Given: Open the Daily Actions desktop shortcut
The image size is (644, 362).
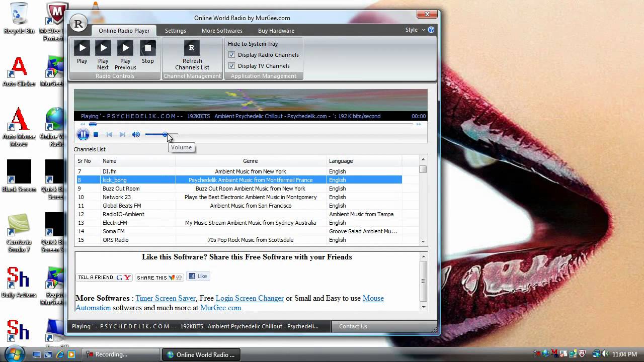Looking at the screenshot, I should click(19, 283).
